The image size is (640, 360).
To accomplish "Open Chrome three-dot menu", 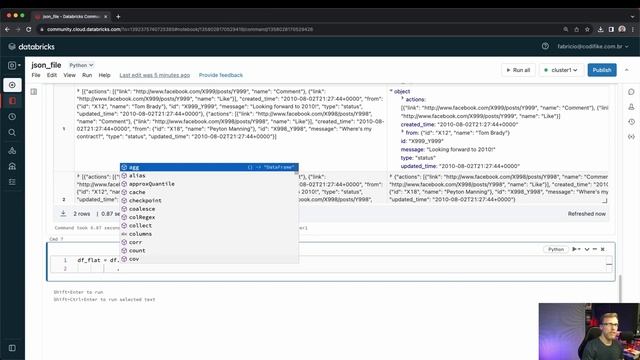I will (633, 29).
